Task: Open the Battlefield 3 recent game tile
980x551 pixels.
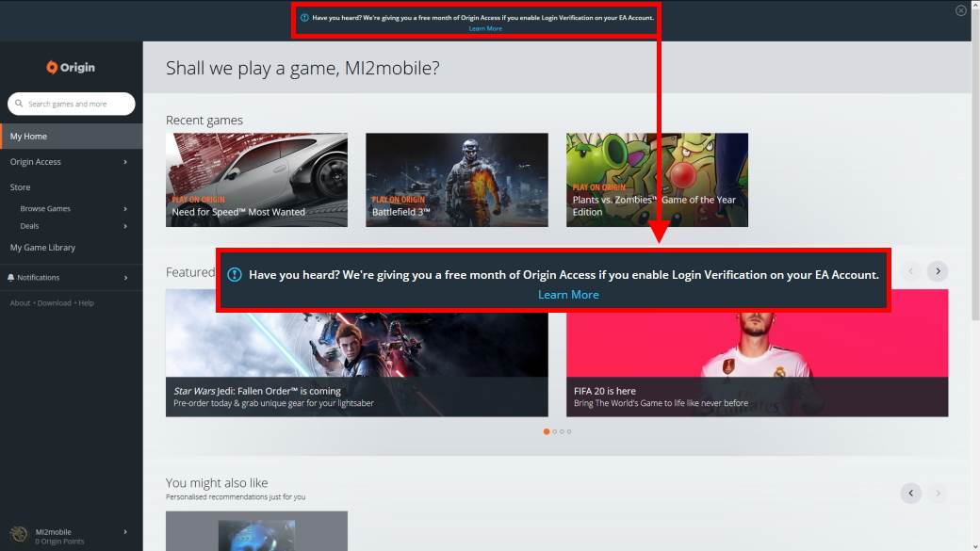Action: (456, 180)
